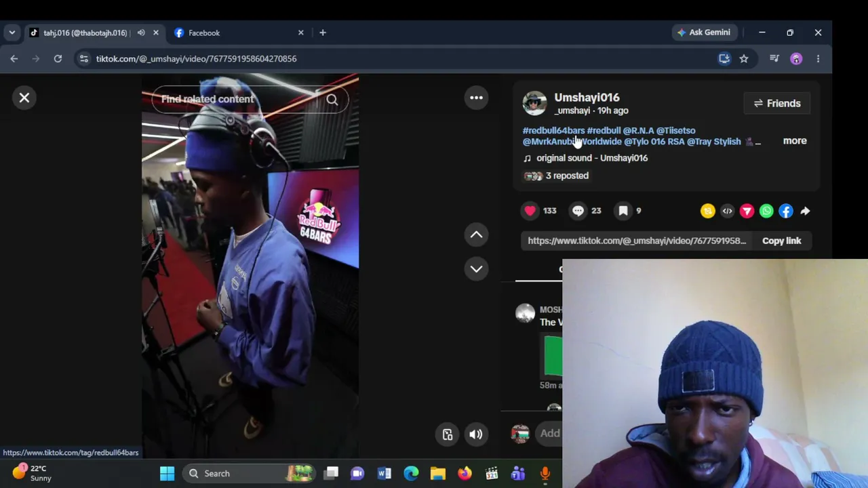Open the Umshayi016 username link

pos(587,98)
